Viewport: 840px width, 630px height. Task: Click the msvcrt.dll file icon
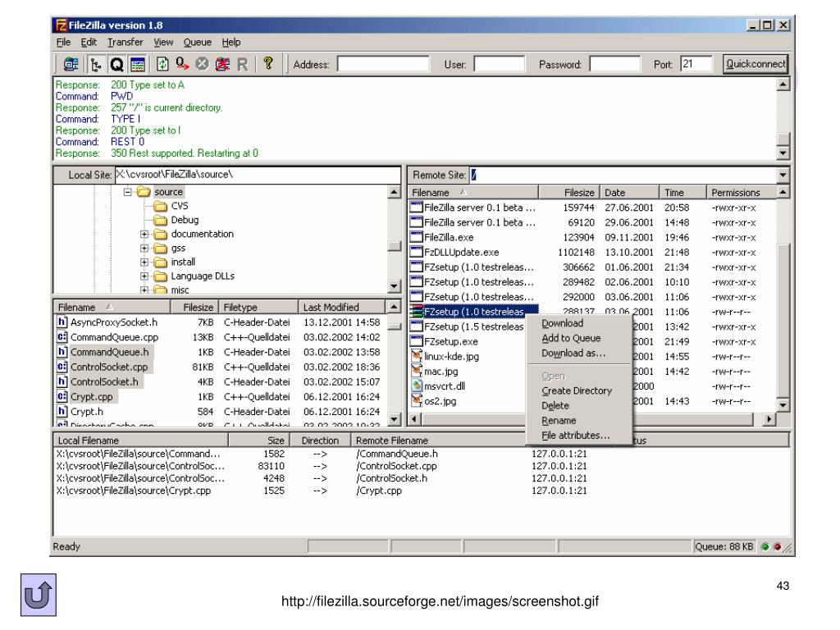tap(416, 386)
